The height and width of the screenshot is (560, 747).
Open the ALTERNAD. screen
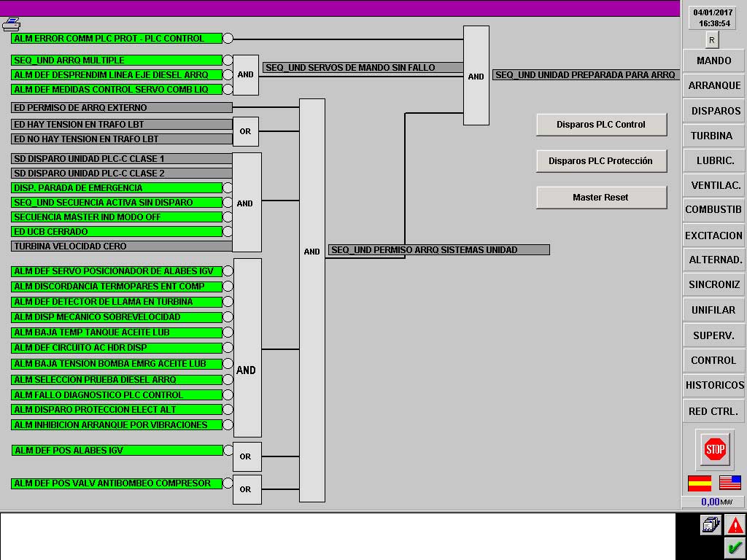point(713,260)
